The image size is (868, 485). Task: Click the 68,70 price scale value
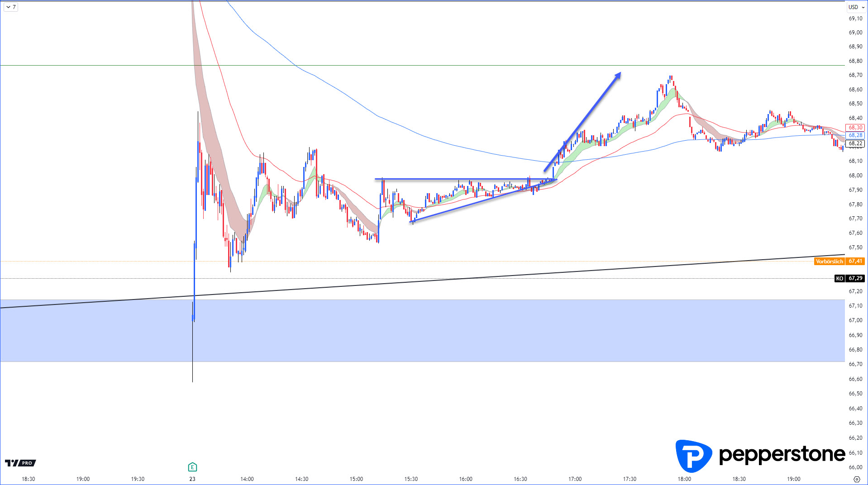(x=855, y=75)
